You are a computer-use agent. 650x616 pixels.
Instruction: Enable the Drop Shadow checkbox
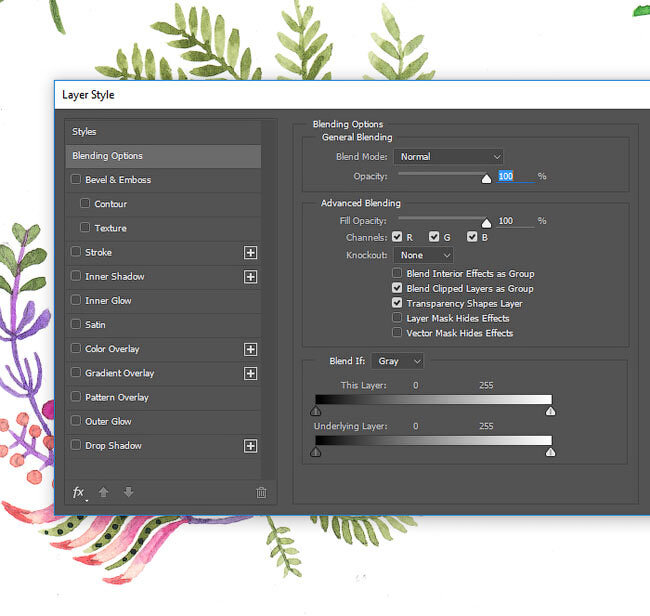pyautogui.click(x=76, y=445)
